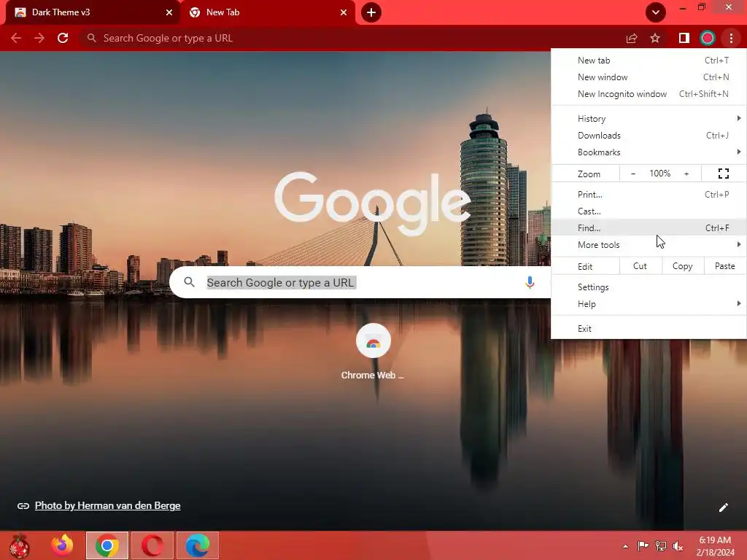Open a New Incognito window
747x560 pixels.
[649, 94]
